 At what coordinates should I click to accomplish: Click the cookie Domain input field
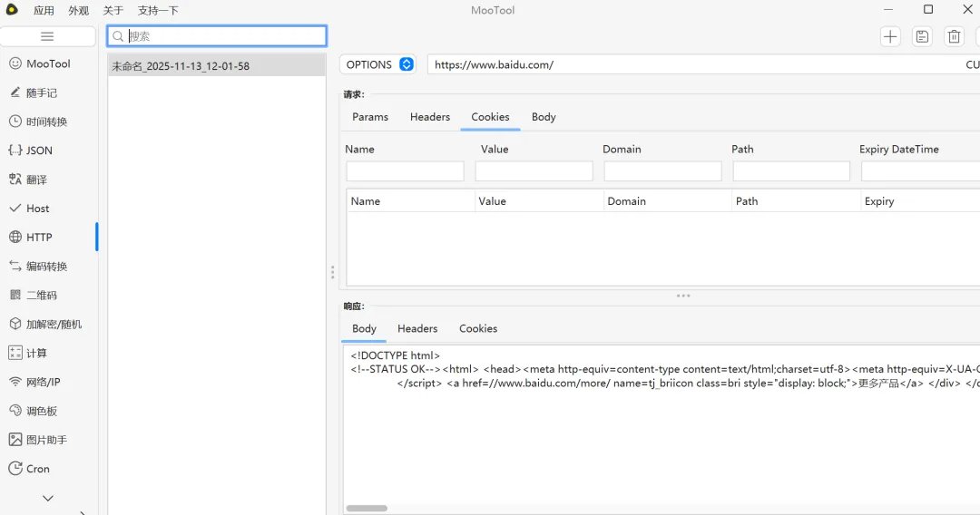tap(662, 171)
